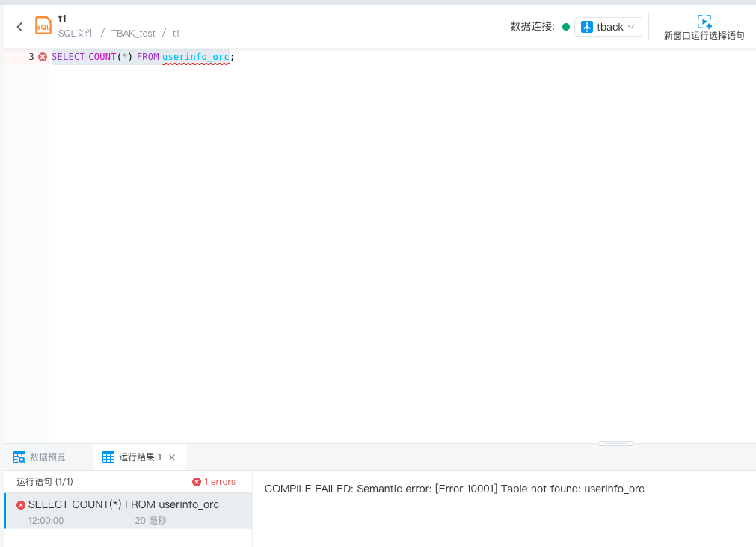Click userinfo_orc table name in editor
This screenshot has width=756, height=547.
pyautogui.click(x=195, y=57)
